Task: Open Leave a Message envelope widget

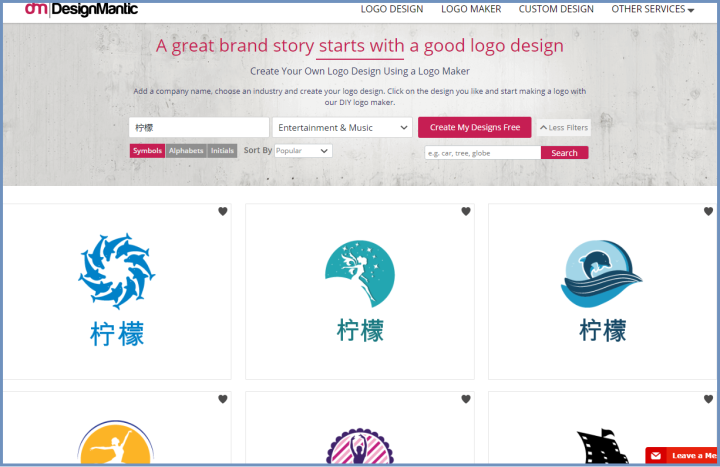Action: (682, 456)
